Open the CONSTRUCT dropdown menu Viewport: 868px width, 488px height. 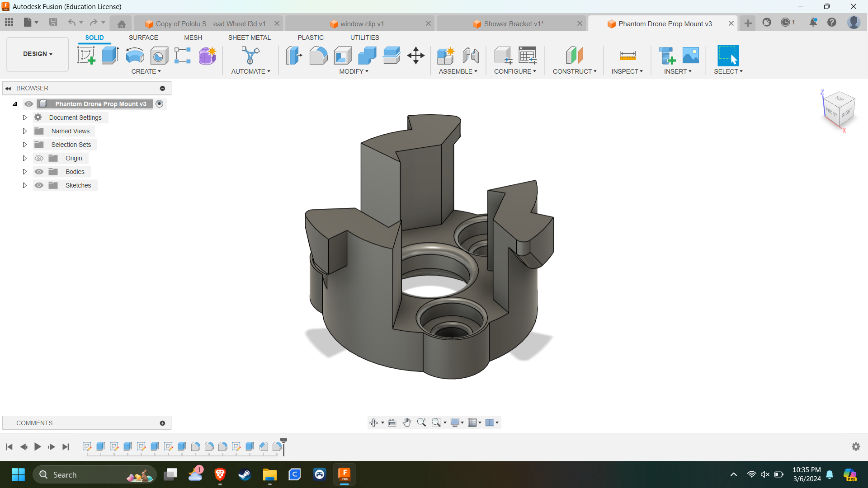(575, 71)
